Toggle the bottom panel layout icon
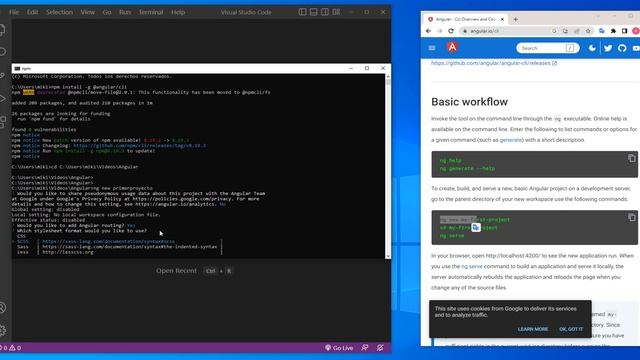The width and height of the screenshot is (640, 360). 313,12
